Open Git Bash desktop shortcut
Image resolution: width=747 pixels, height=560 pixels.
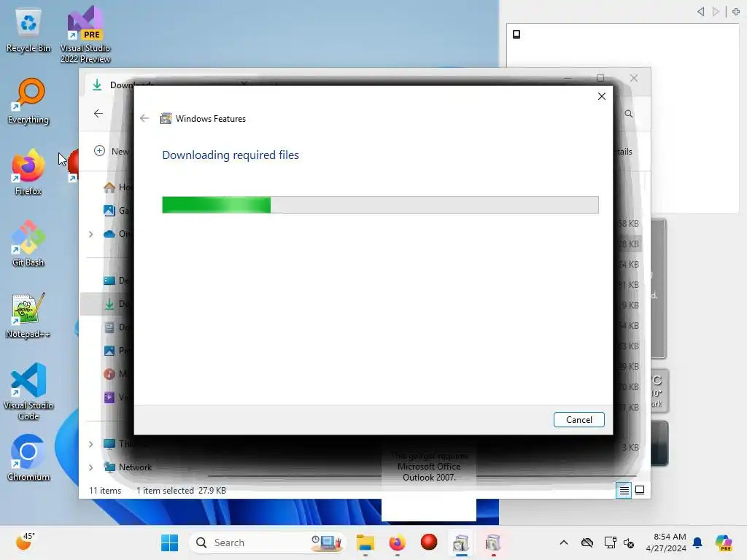pos(28,244)
